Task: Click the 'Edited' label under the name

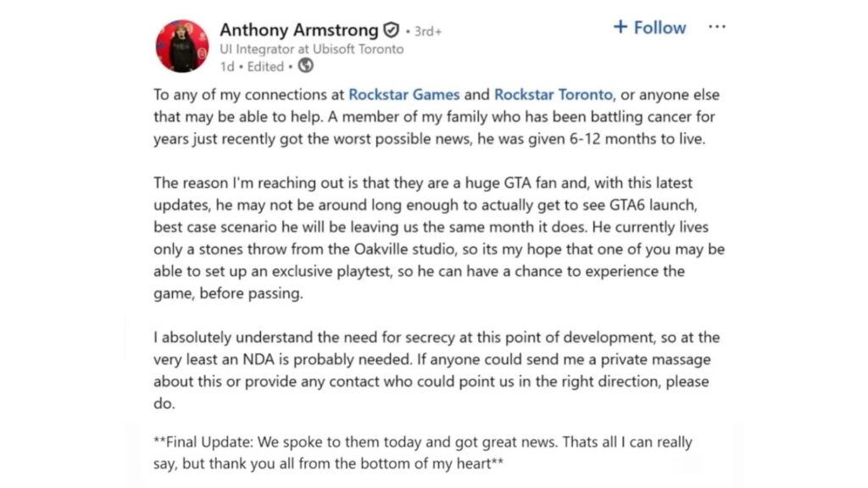Action: point(265,66)
